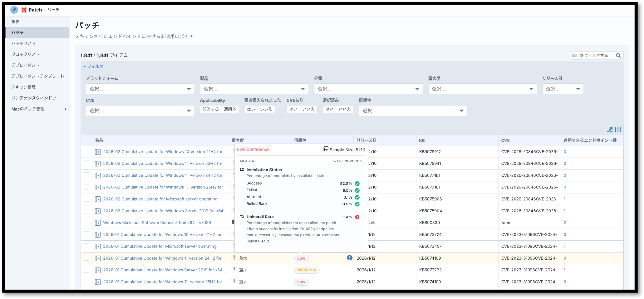
Task: Open パッチリスト in the sidebar
Action: point(24,43)
